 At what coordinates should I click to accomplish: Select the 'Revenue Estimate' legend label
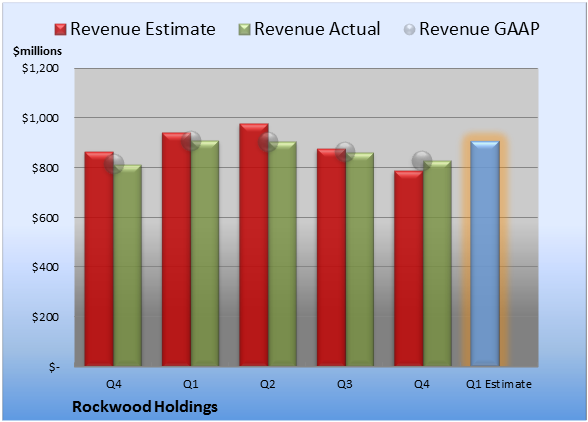tap(143, 29)
